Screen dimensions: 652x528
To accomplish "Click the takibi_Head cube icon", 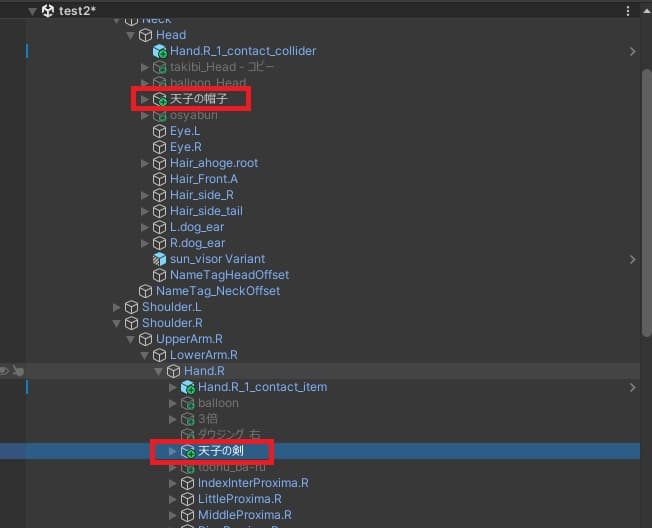I will point(160,67).
